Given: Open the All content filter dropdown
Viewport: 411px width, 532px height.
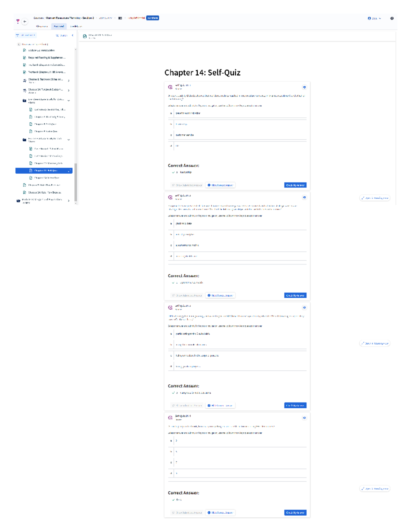Looking at the screenshot, I should click(26, 35).
